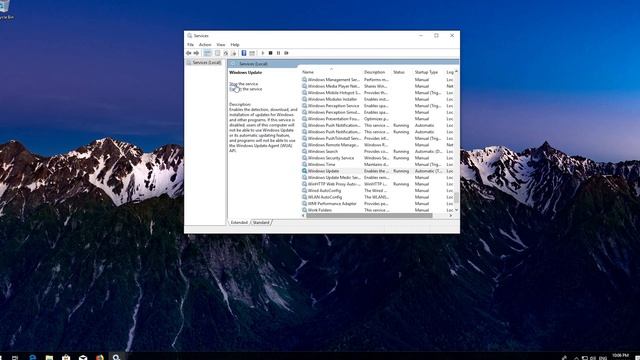This screenshot has width=640, height=360.
Task: Select the WinHTTP Web Proxy Auto-Discovery row
Action: coord(378,184)
